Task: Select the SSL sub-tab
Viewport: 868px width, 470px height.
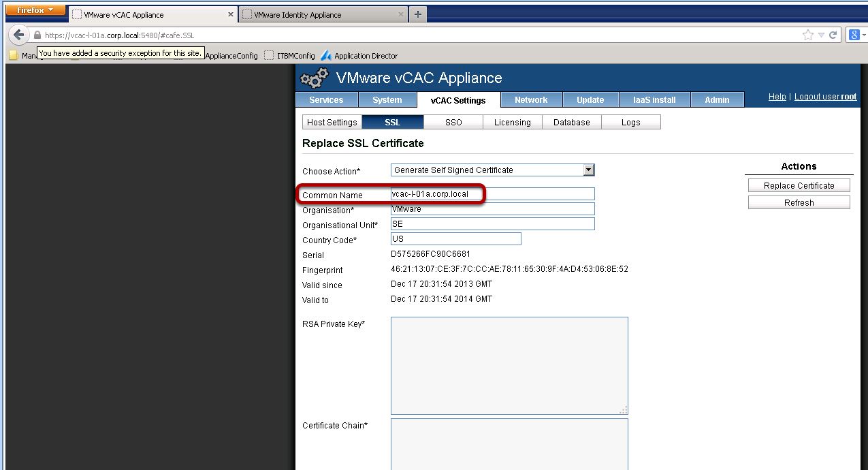Action: [x=393, y=123]
